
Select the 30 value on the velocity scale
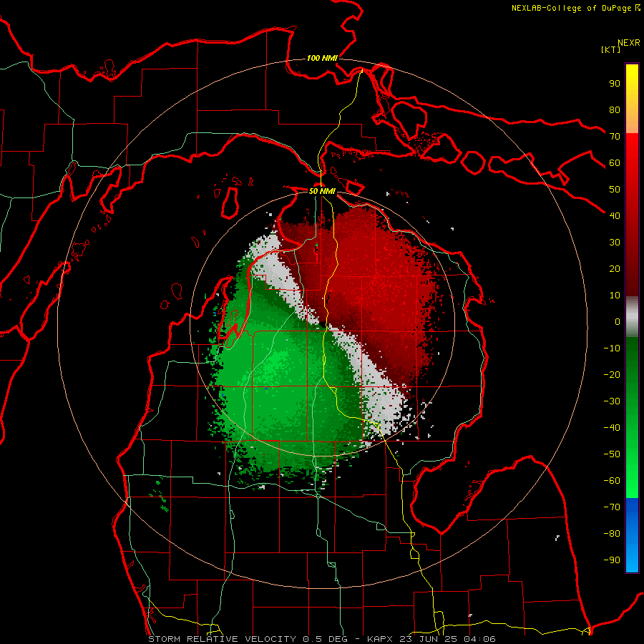615,243
